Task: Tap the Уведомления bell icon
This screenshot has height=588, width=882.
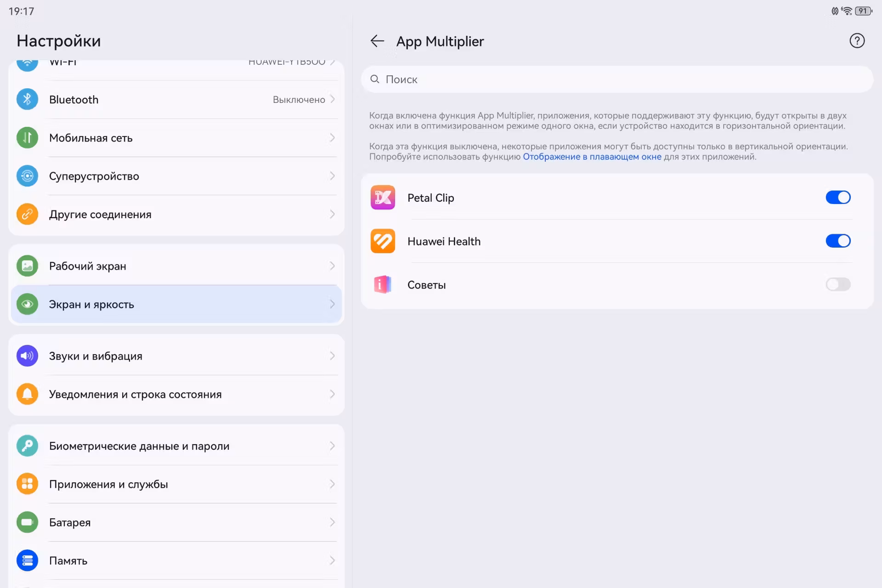Action: click(27, 394)
